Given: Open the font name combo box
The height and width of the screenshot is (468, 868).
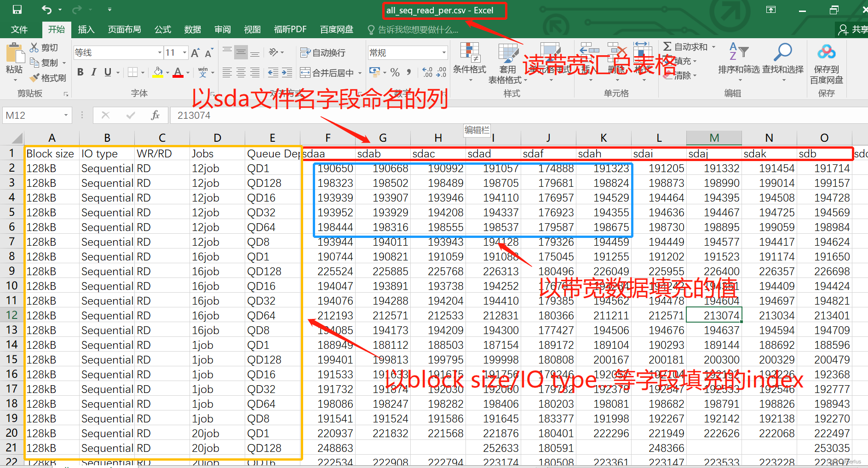Looking at the screenshot, I should (x=118, y=52).
